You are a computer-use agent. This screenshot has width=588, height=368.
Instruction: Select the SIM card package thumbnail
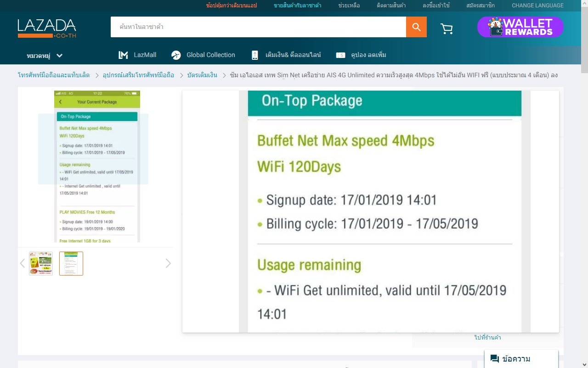[x=41, y=264]
